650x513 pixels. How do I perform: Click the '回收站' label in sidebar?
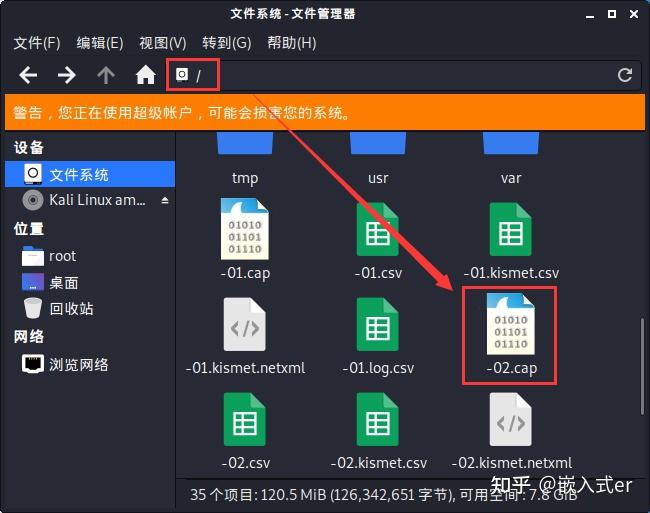pyautogui.click(x=71, y=309)
